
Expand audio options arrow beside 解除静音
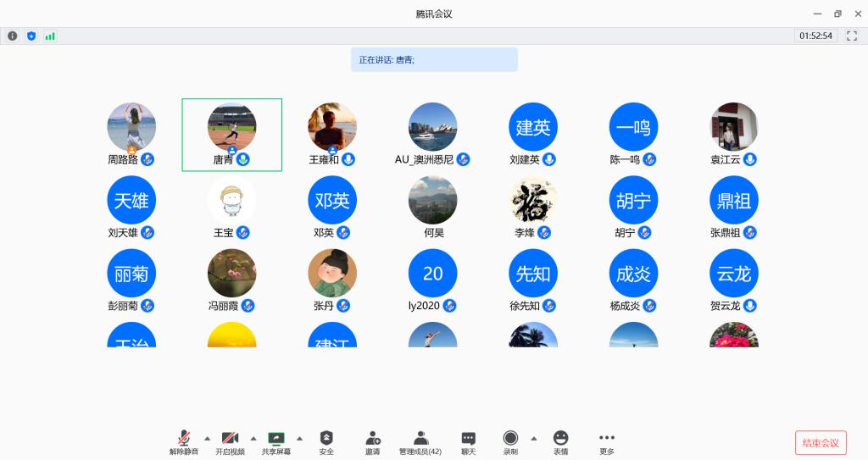[208, 438]
